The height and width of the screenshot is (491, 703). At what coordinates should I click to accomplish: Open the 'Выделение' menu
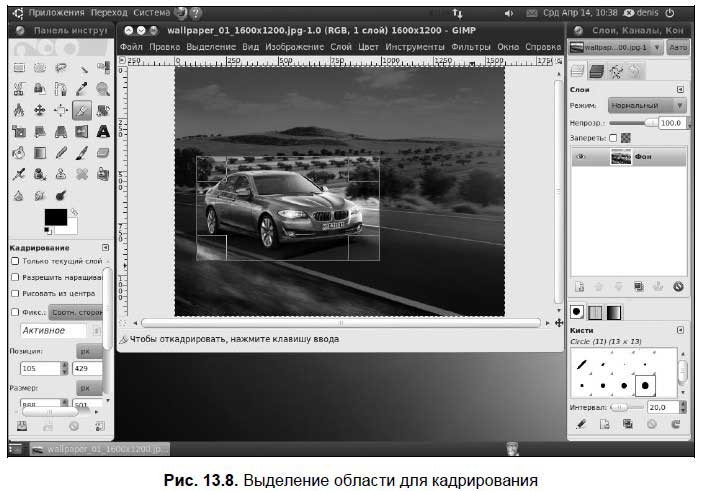[211, 47]
